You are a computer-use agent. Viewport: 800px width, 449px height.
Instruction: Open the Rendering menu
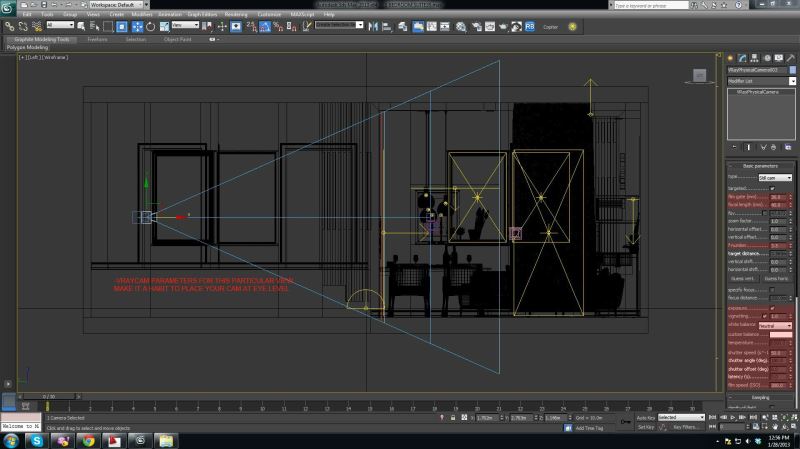point(236,14)
